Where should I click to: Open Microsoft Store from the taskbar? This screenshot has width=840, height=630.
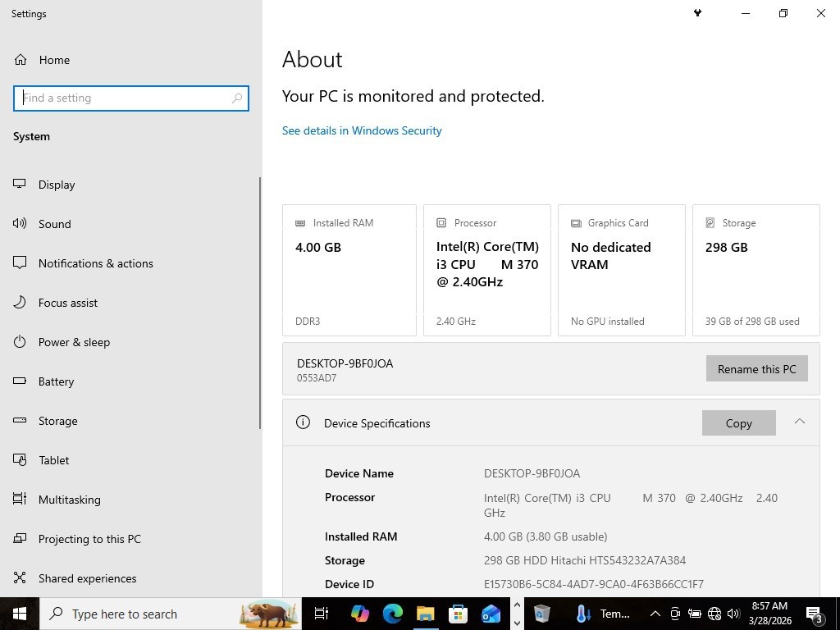point(458,614)
